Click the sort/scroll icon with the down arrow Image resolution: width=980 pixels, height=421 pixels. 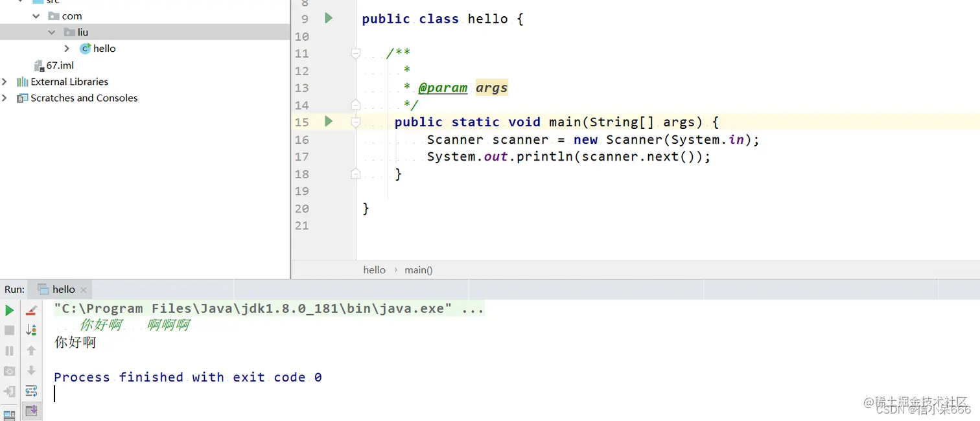pyautogui.click(x=30, y=330)
